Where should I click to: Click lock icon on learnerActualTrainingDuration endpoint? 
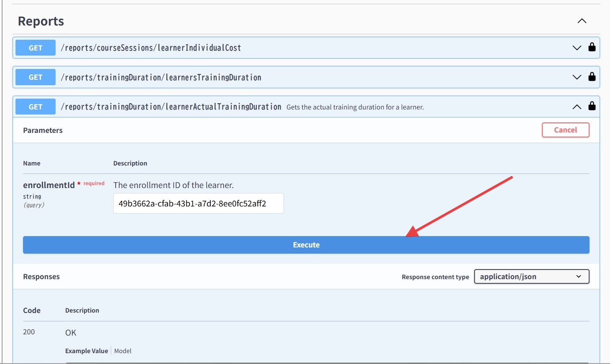coord(592,106)
